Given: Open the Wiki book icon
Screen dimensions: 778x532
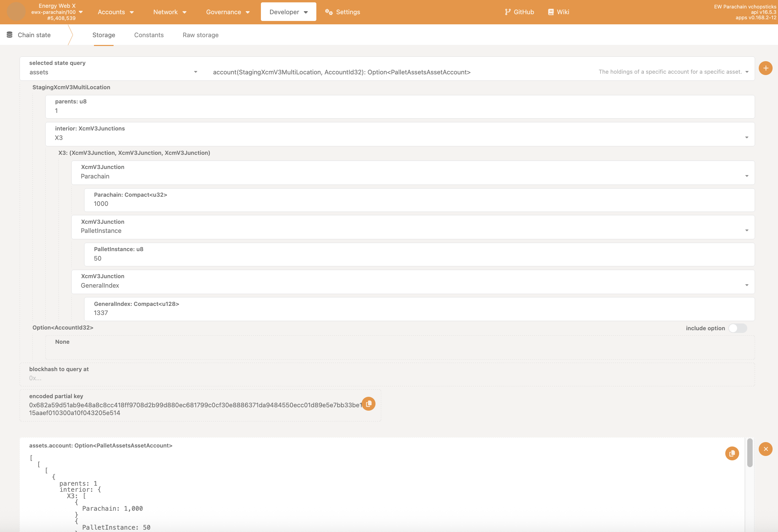Looking at the screenshot, I should point(551,12).
